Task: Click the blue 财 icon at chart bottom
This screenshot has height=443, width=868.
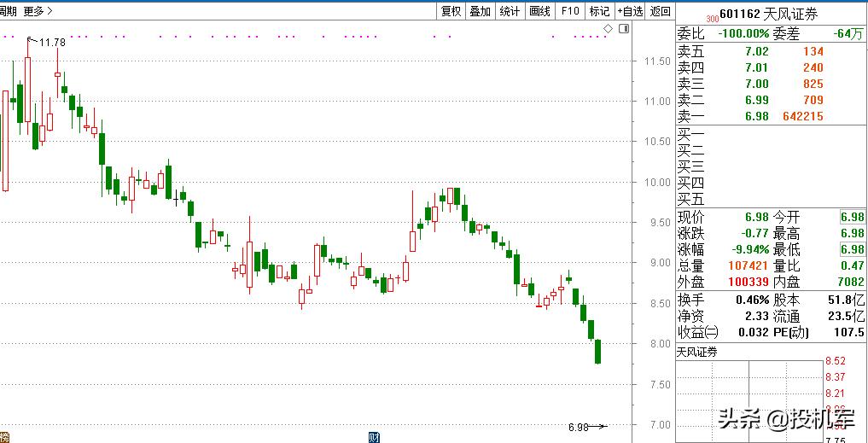Action: coord(374,438)
